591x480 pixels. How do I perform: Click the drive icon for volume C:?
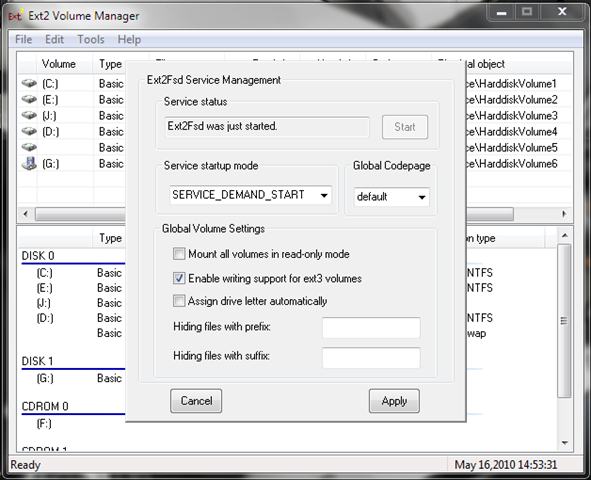point(29,83)
